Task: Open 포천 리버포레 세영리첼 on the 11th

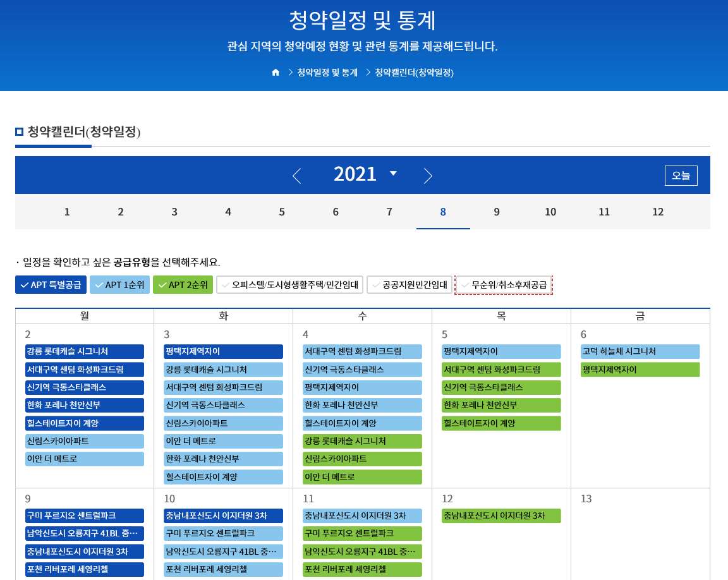Action: point(362,569)
